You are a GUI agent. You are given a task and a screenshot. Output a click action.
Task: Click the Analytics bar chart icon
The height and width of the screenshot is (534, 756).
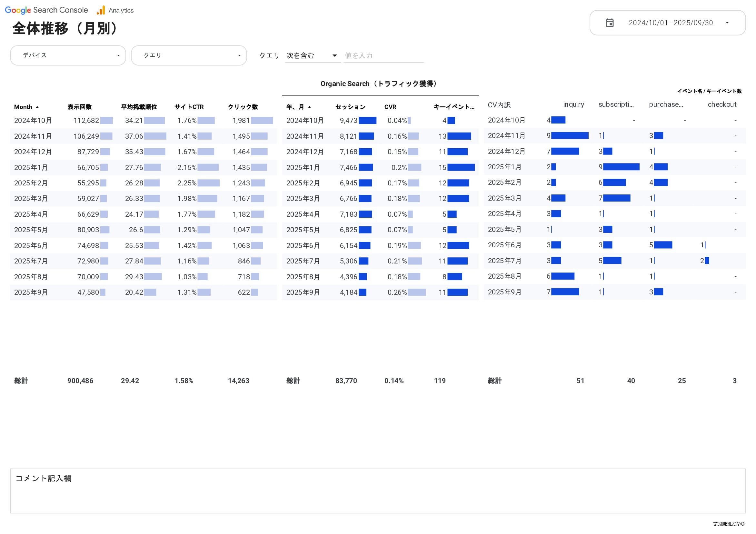pos(101,10)
